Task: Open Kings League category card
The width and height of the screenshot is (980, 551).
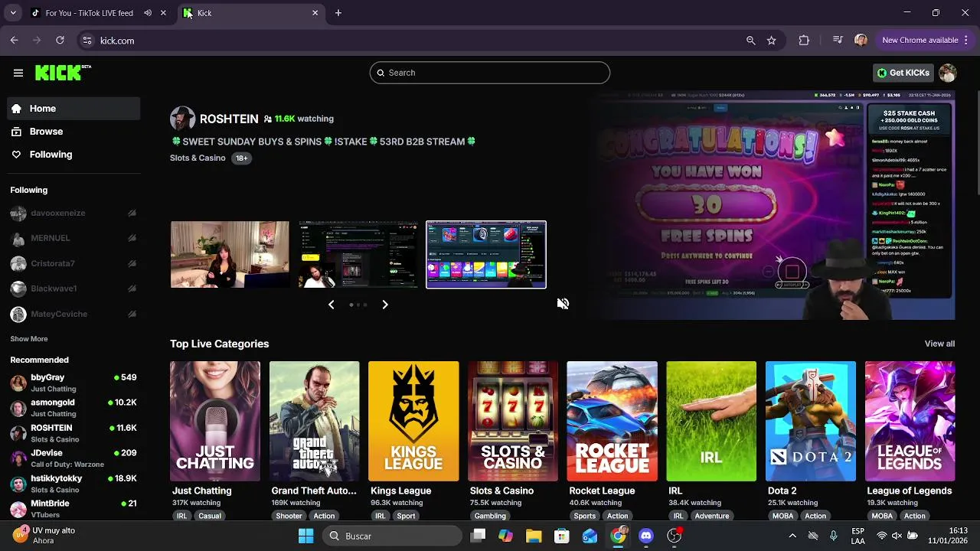Action: pos(413,421)
